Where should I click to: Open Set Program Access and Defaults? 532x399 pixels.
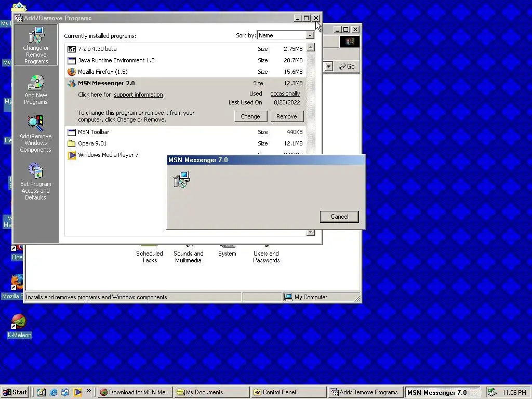[x=36, y=181]
